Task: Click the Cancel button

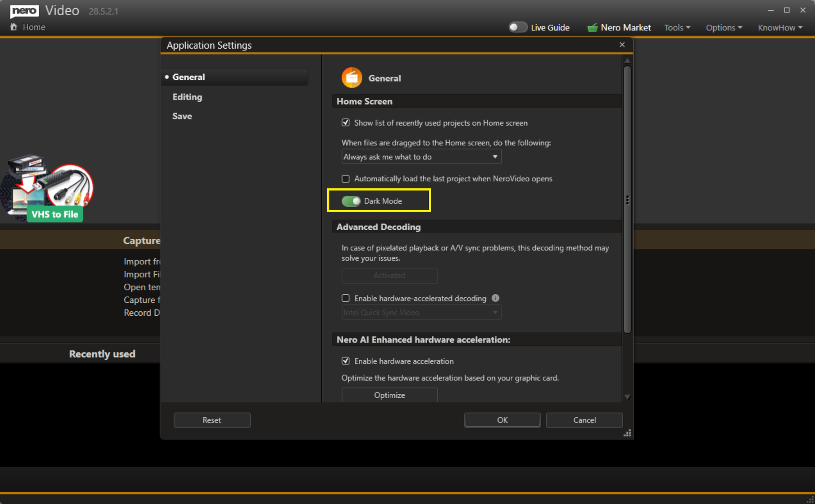Action: pos(584,420)
